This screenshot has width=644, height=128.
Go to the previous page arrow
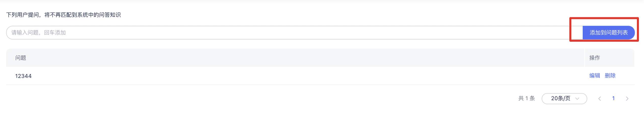pos(599,99)
